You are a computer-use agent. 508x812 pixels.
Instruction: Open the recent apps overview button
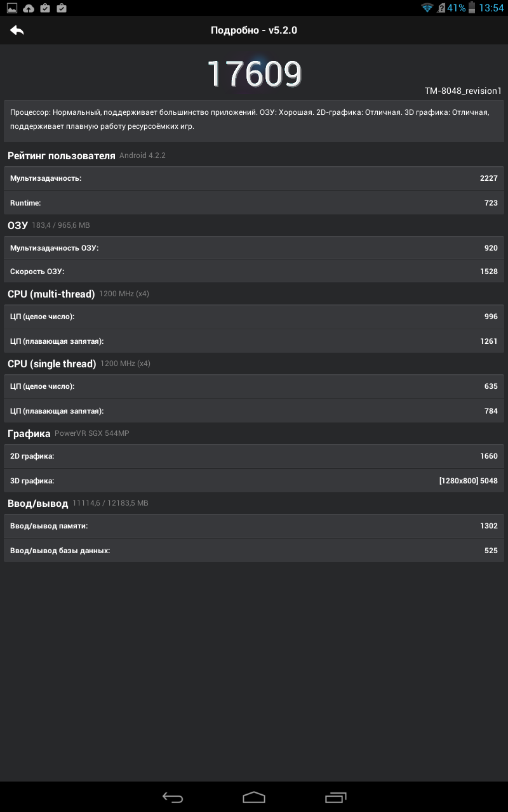click(336, 797)
